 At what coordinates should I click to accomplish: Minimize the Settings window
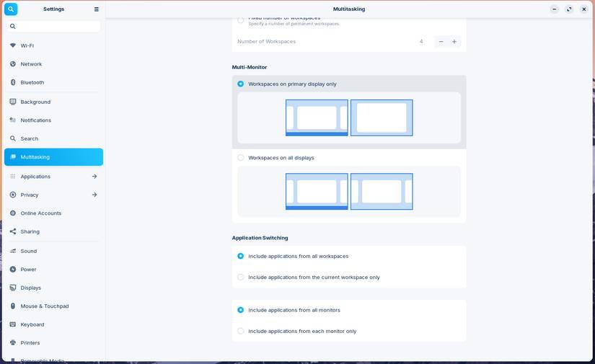[555, 9]
